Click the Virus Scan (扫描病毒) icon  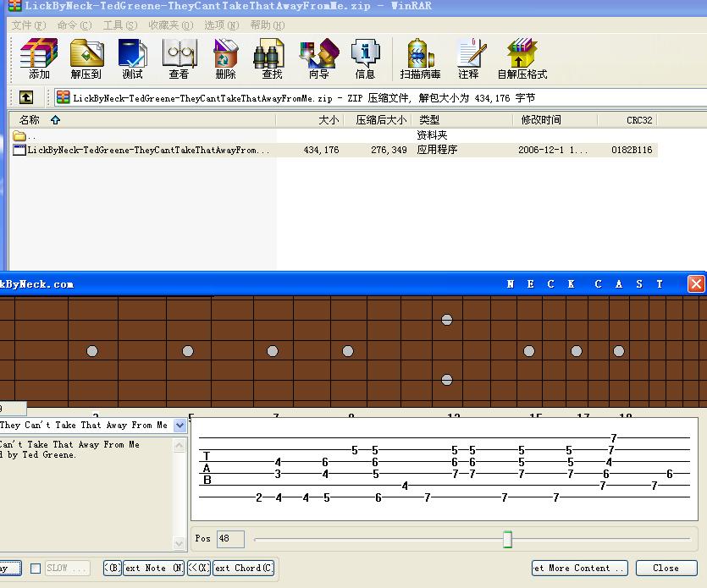click(x=420, y=59)
